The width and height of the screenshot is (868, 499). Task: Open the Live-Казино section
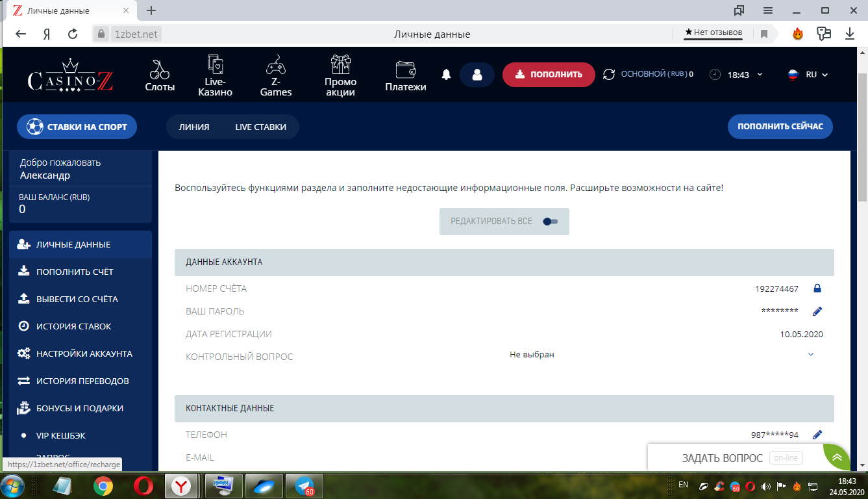(215, 75)
